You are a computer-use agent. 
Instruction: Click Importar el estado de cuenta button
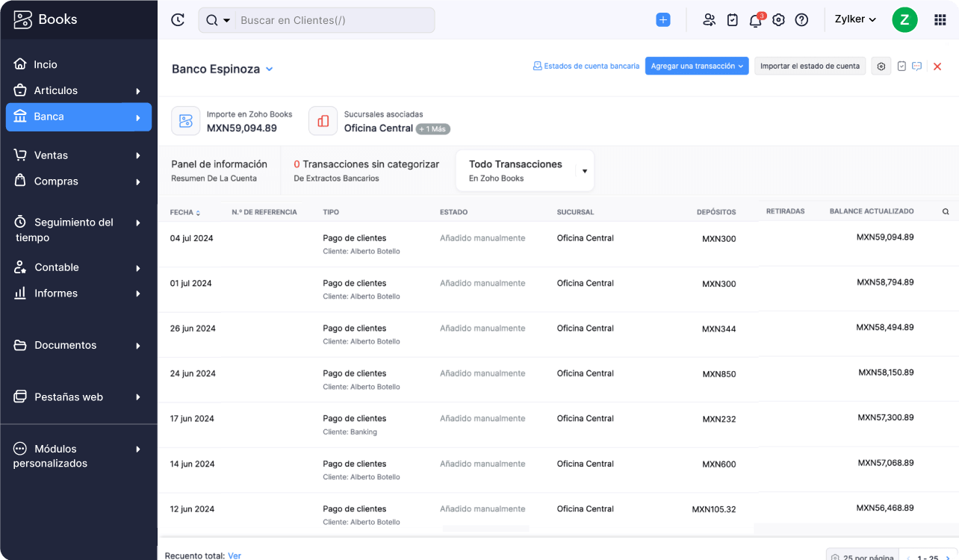[810, 66]
